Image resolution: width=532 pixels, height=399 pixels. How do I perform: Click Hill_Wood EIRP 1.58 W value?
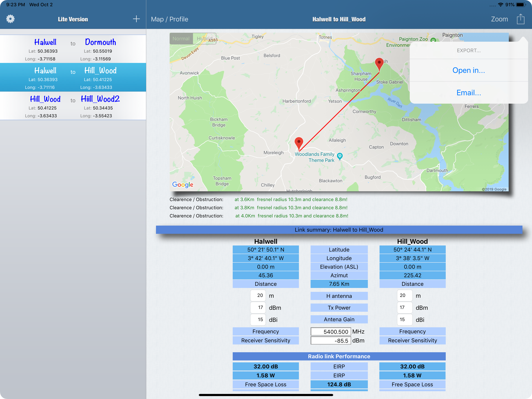coord(412,375)
